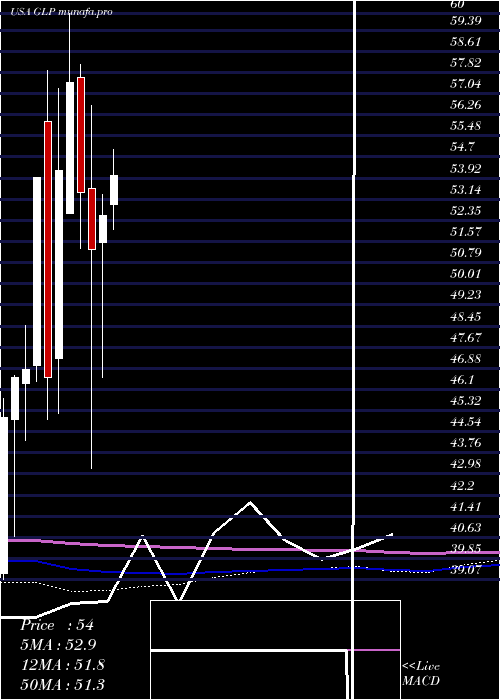Click the 41.41 price axis label
This screenshot has height=700, width=500.
[x=466, y=507]
